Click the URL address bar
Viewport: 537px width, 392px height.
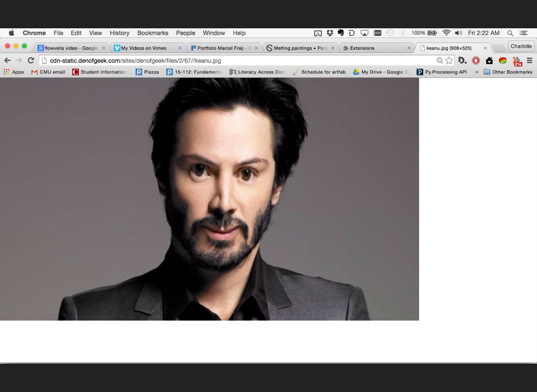coord(236,60)
